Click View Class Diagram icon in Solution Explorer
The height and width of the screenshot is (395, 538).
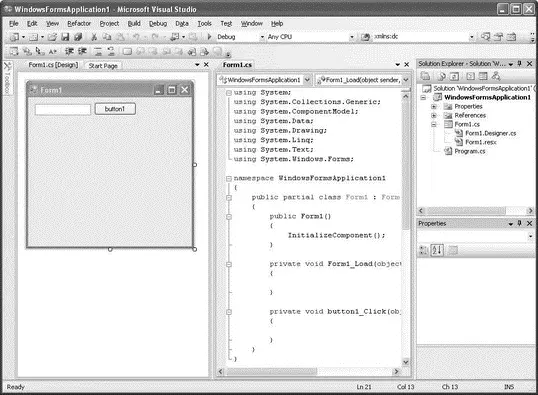[x=496, y=76]
